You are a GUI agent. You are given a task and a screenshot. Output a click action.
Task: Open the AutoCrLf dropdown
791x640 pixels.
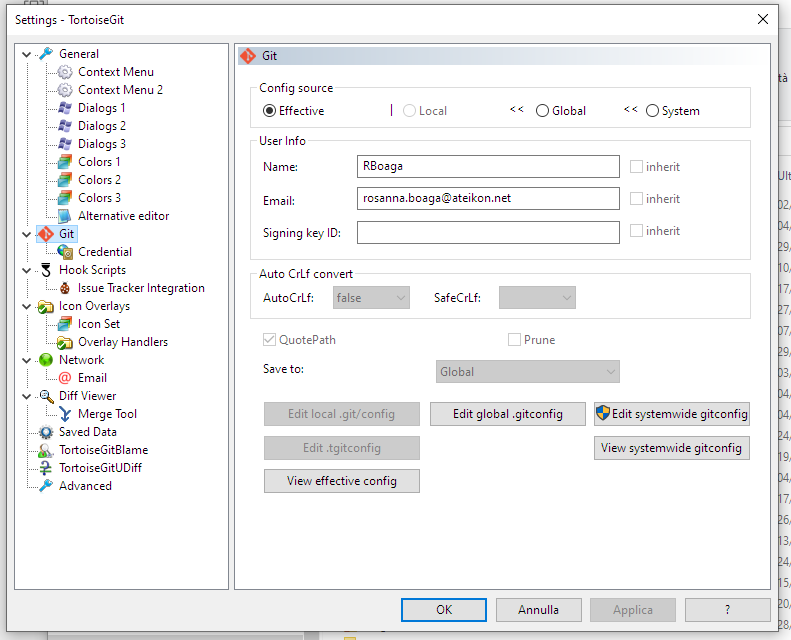[372, 297]
